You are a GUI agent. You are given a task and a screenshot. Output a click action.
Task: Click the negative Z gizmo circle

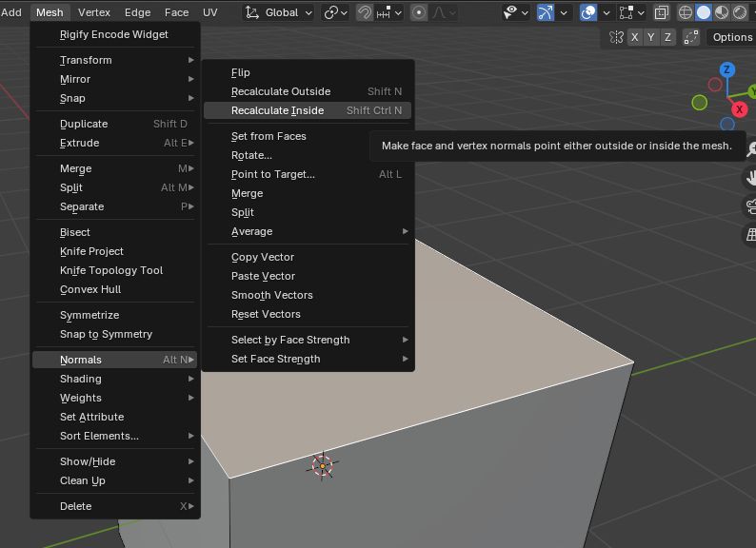(x=727, y=124)
